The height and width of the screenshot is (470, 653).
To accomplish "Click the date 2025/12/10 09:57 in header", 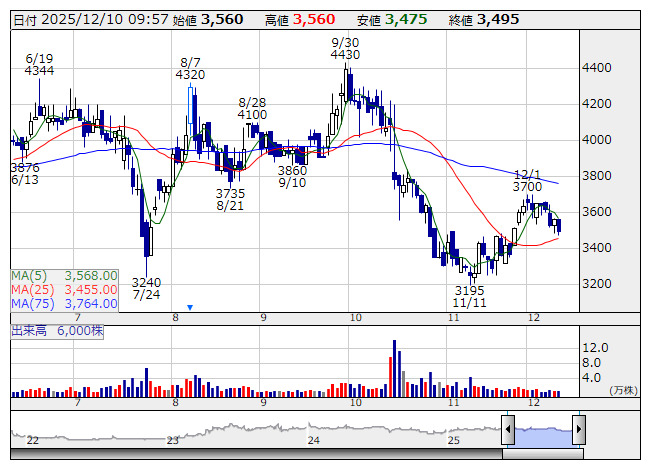I will pos(91,20).
